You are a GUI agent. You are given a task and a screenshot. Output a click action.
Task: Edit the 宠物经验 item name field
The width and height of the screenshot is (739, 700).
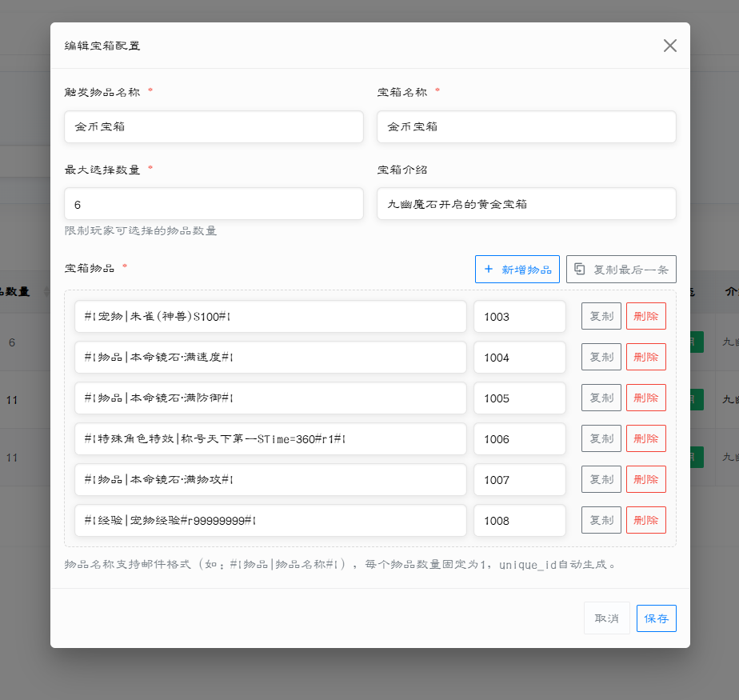pos(270,521)
